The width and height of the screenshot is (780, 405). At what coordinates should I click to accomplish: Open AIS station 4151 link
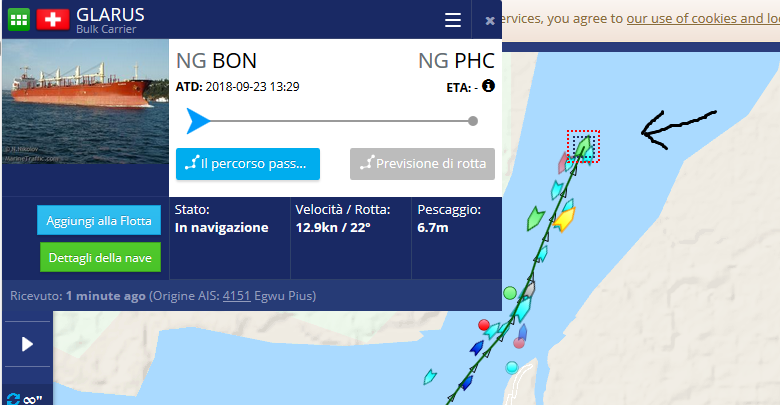pyautogui.click(x=236, y=296)
